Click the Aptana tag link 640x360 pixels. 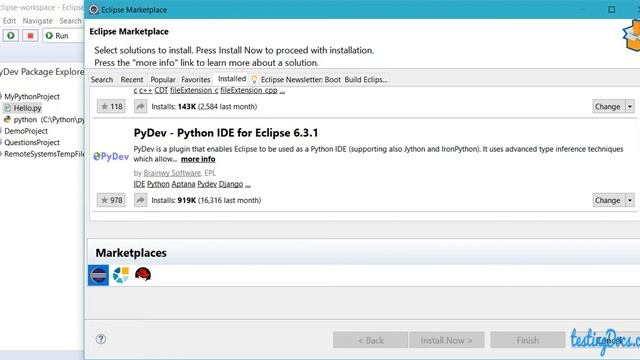click(183, 184)
